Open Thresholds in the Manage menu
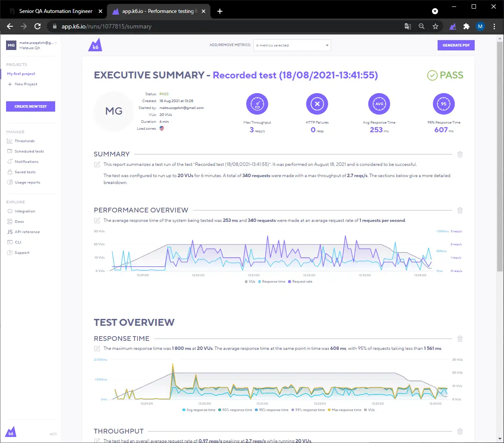The image size is (504, 443). pos(25,141)
